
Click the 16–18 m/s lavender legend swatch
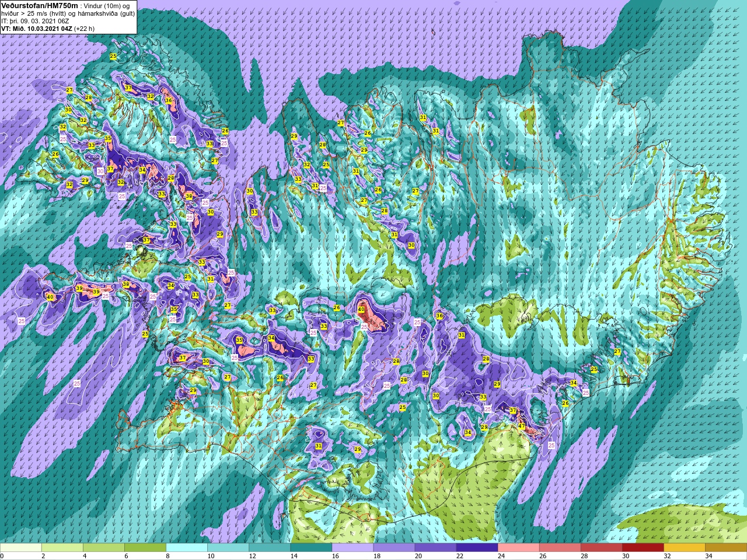pos(352,548)
